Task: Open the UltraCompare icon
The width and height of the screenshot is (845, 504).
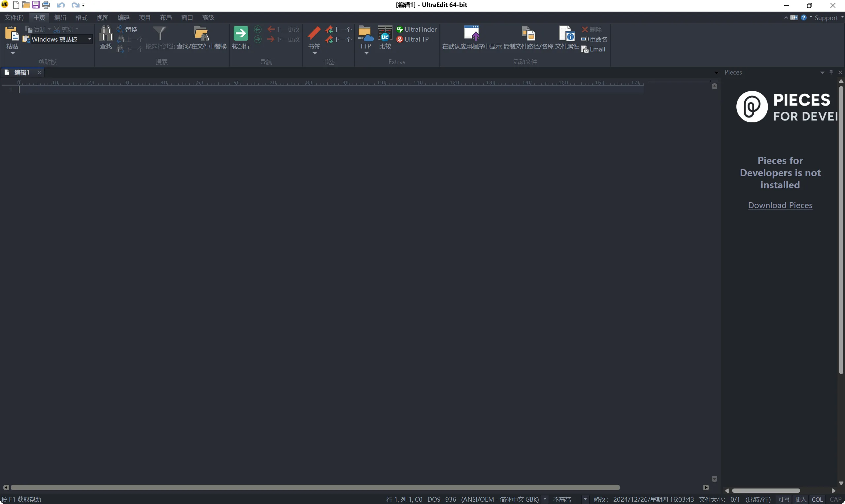Action: coord(385,34)
